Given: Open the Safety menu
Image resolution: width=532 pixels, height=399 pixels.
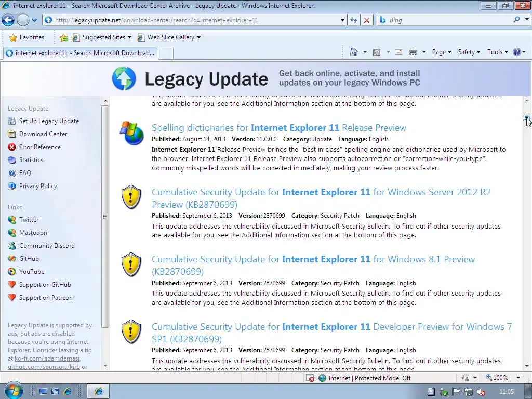Looking at the screenshot, I should point(469,52).
